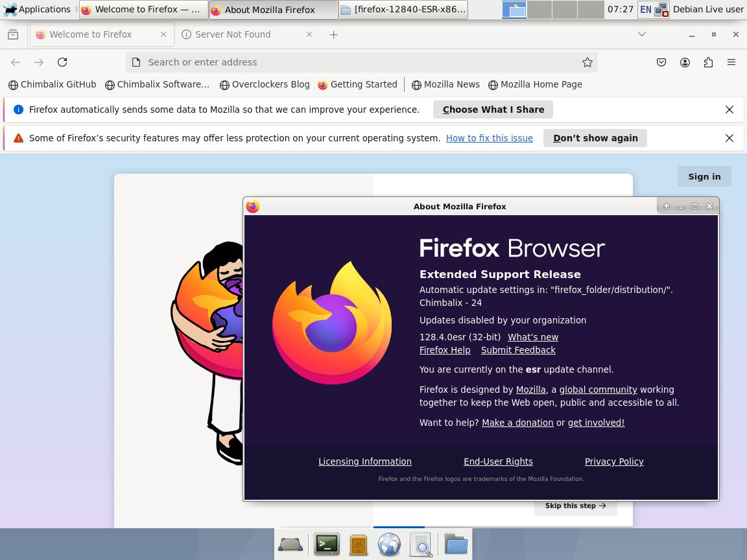Click the first workspace switcher thumbnail
The width and height of the screenshot is (747, 560).
tap(514, 10)
